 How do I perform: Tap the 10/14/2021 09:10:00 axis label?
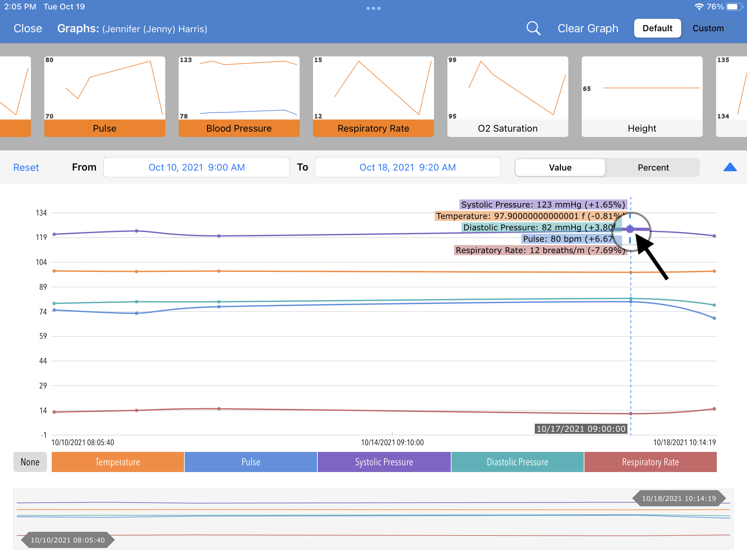point(392,442)
